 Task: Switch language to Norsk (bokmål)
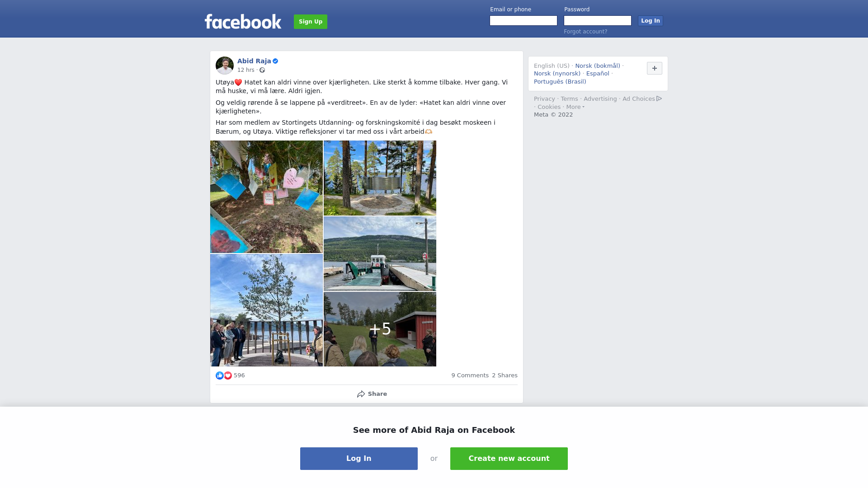(598, 66)
